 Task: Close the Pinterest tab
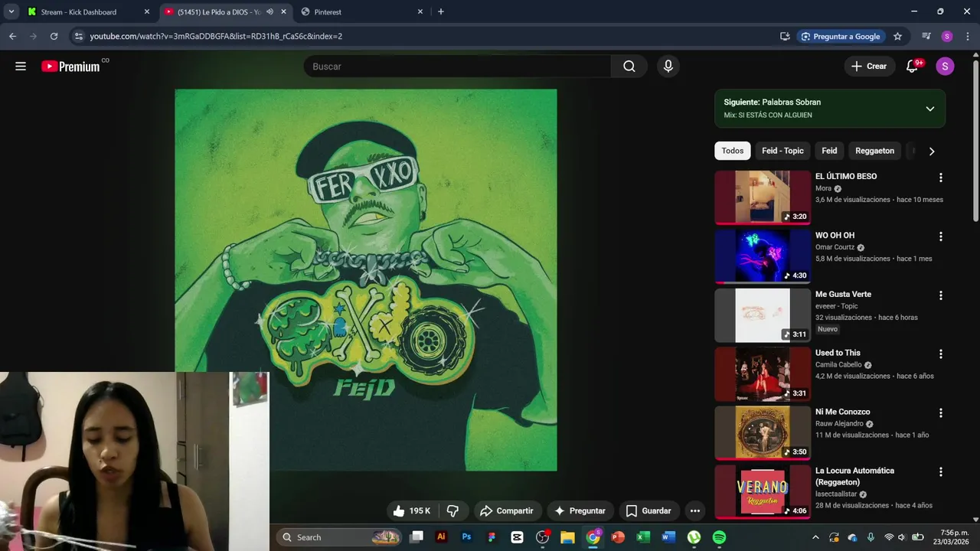pos(420,12)
